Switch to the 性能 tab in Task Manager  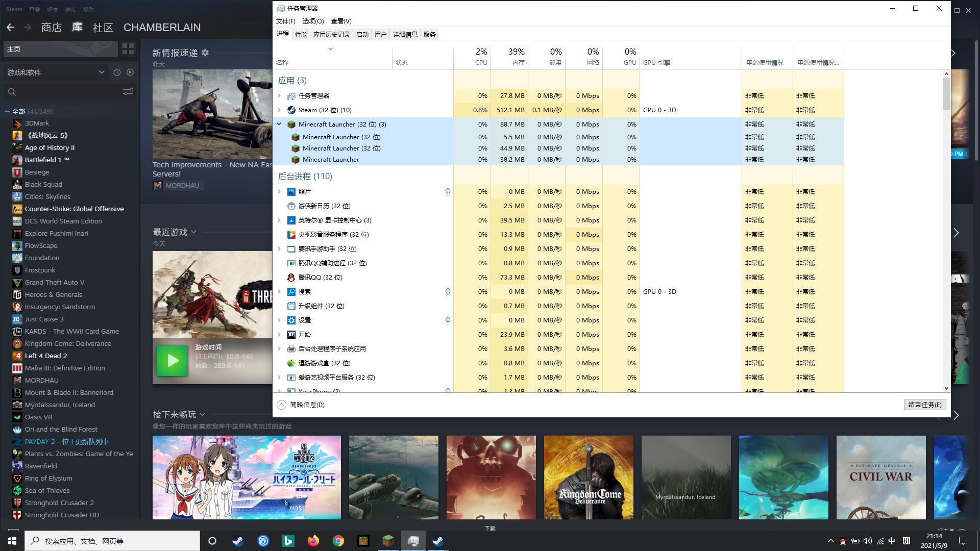point(301,34)
